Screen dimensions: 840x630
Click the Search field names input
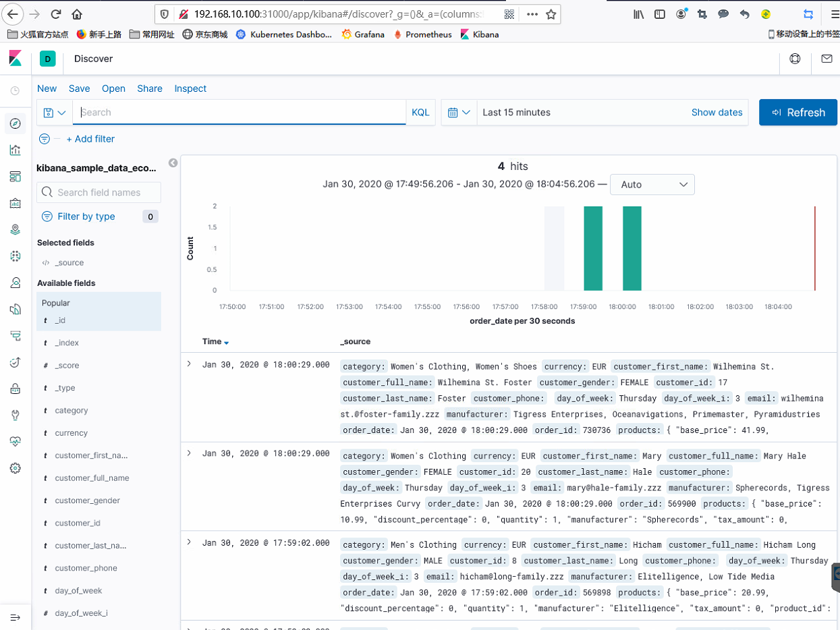tap(107, 192)
